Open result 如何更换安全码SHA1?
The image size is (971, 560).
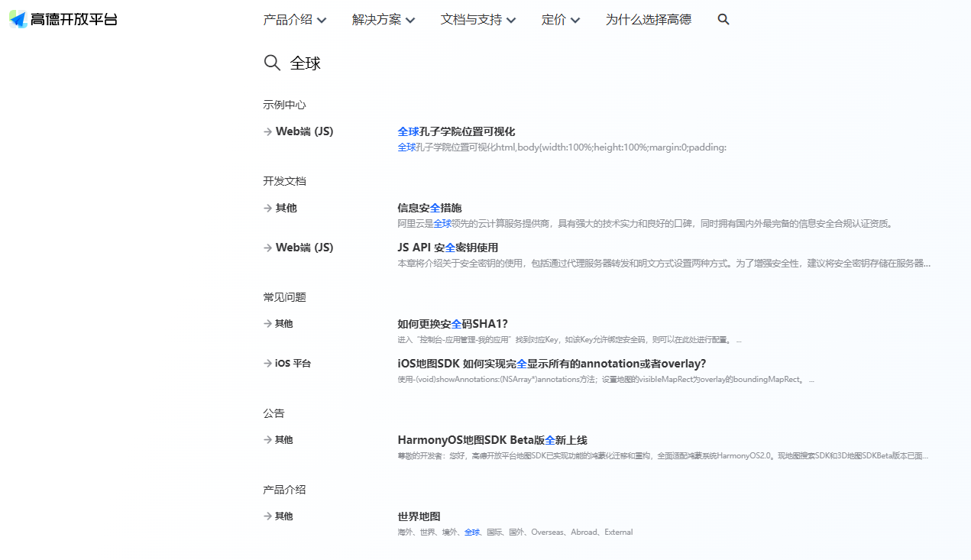coord(452,324)
